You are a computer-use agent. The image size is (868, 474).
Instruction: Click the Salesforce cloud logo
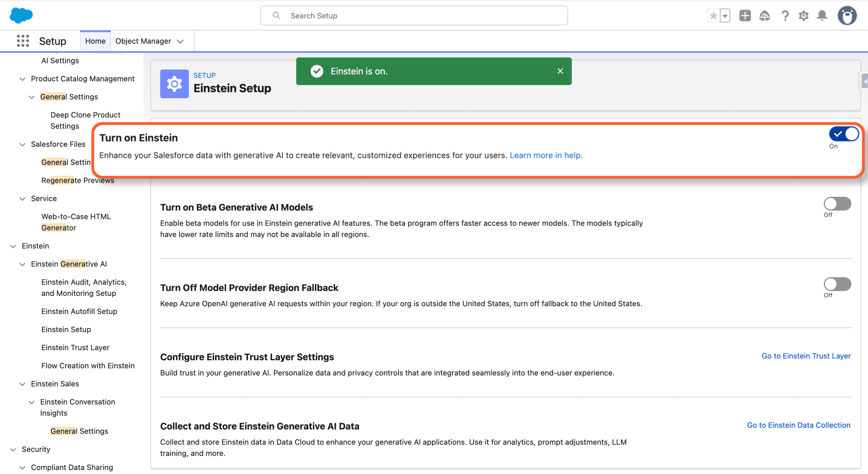coord(21,16)
